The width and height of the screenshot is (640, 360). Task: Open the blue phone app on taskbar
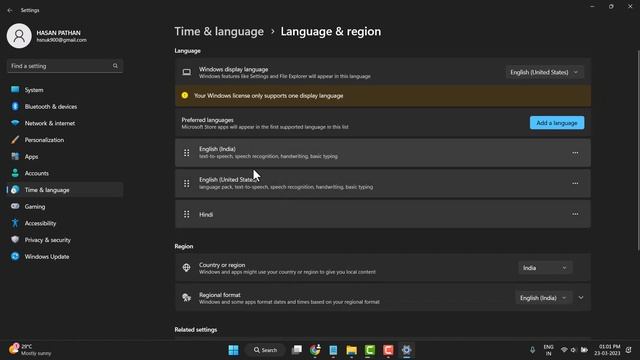coord(333,350)
